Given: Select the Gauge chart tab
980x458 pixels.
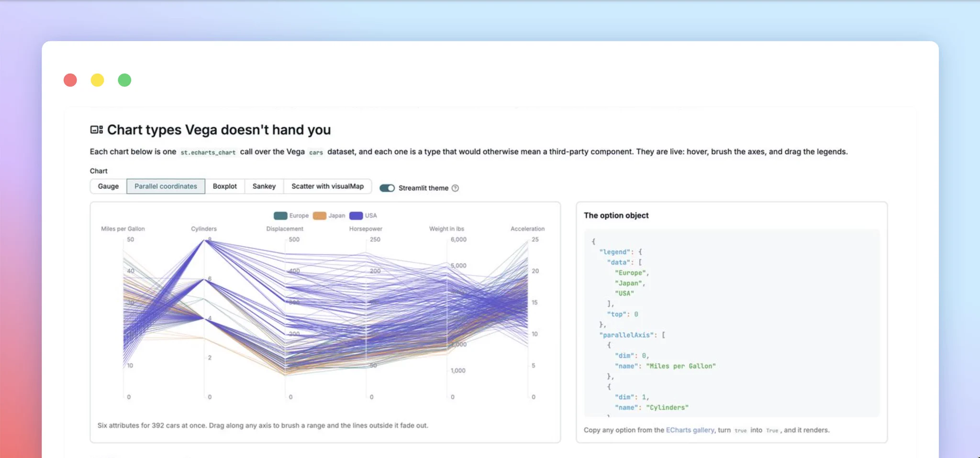Looking at the screenshot, I should coord(108,186).
